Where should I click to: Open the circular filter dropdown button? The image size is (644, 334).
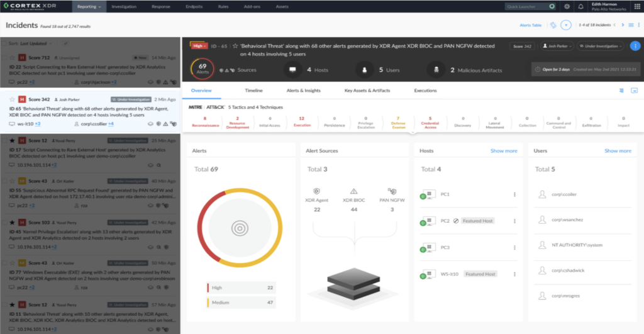point(566,25)
